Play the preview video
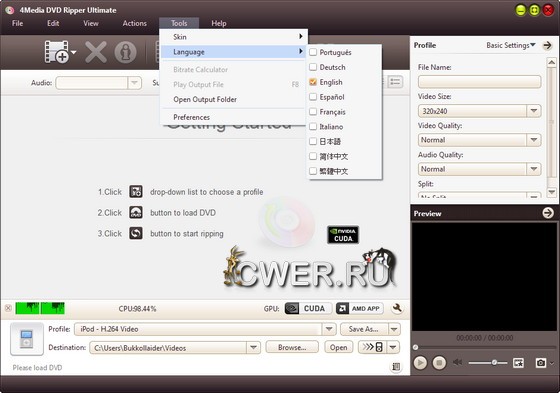 pyautogui.click(x=420, y=363)
